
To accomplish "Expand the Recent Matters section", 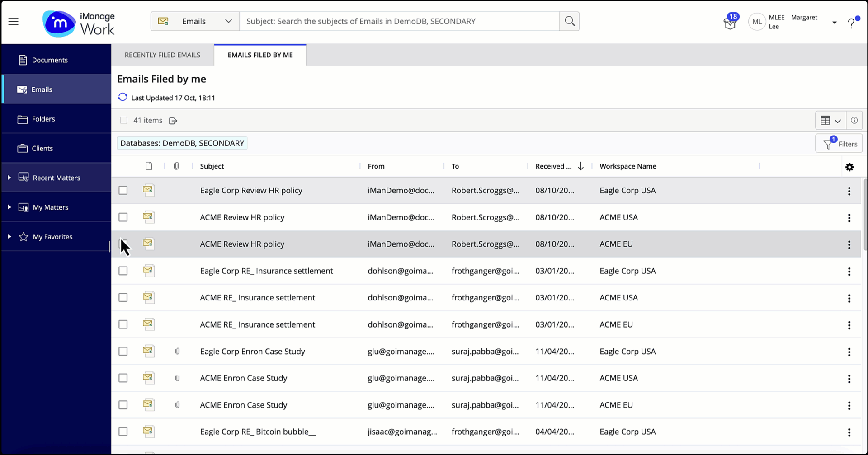I will tap(9, 177).
